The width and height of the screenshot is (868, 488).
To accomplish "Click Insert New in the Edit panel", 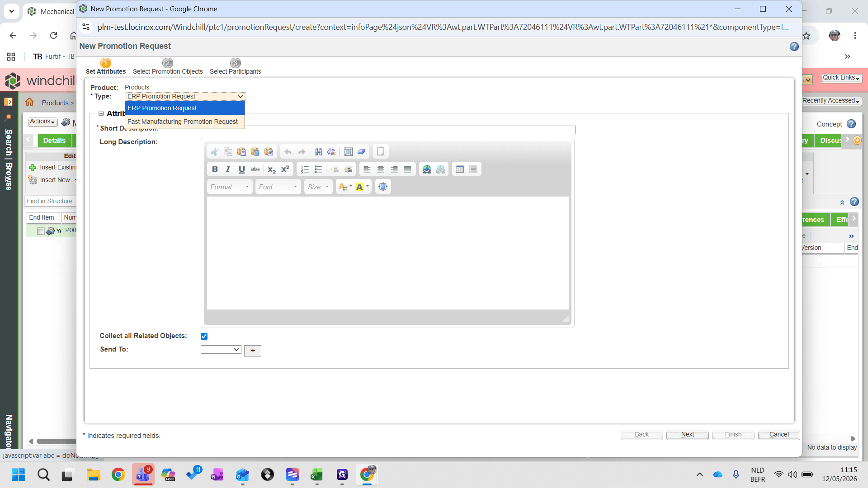I will click(x=55, y=180).
